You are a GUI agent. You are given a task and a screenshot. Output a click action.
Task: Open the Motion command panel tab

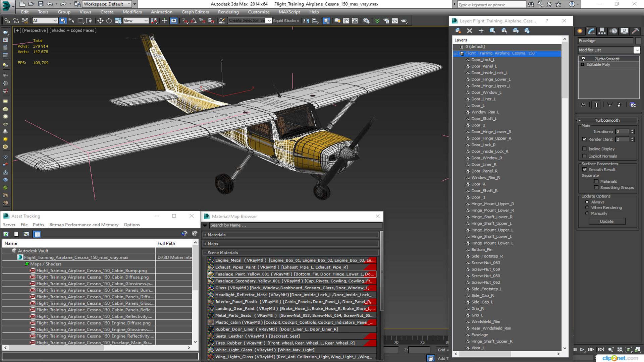coord(613,31)
